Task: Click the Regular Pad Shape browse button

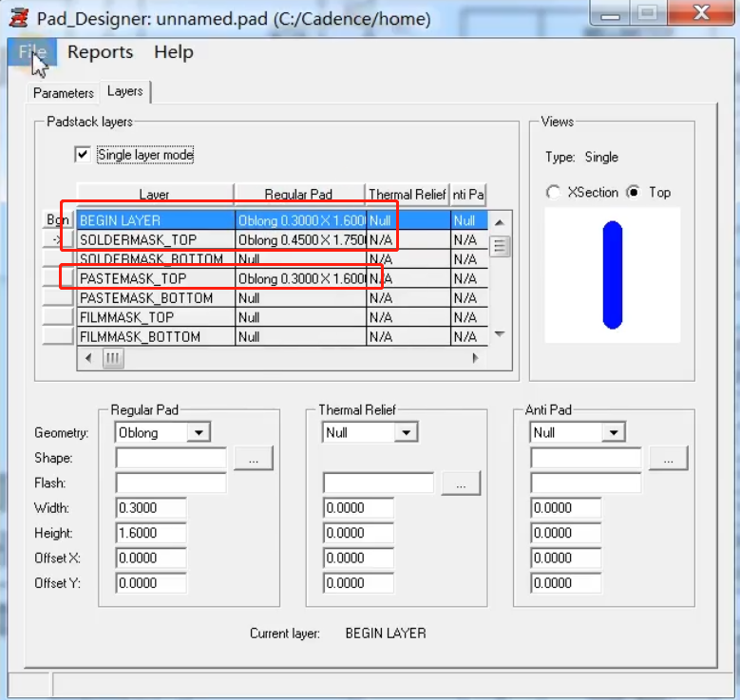Action: (254, 458)
